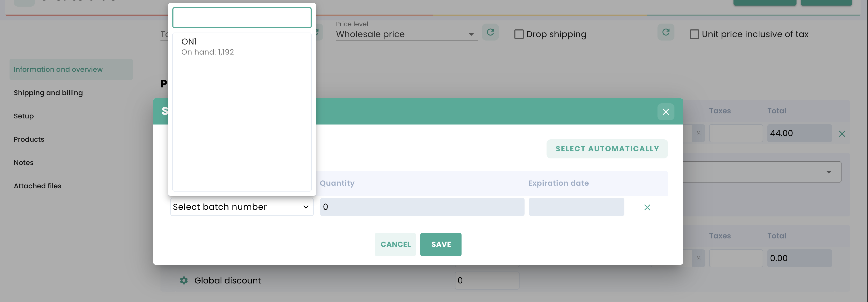Focus the batch search text field
The width and height of the screenshot is (868, 302).
pyautogui.click(x=241, y=18)
